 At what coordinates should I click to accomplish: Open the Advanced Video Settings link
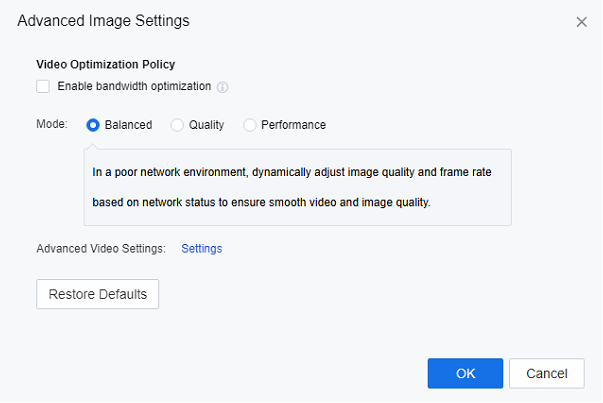(201, 248)
